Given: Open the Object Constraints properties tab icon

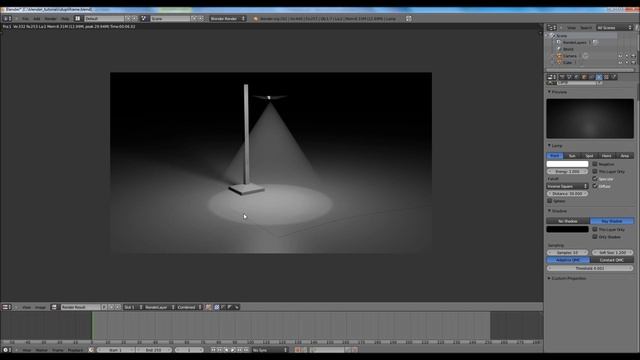Looking at the screenshot, I should [591, 77].
